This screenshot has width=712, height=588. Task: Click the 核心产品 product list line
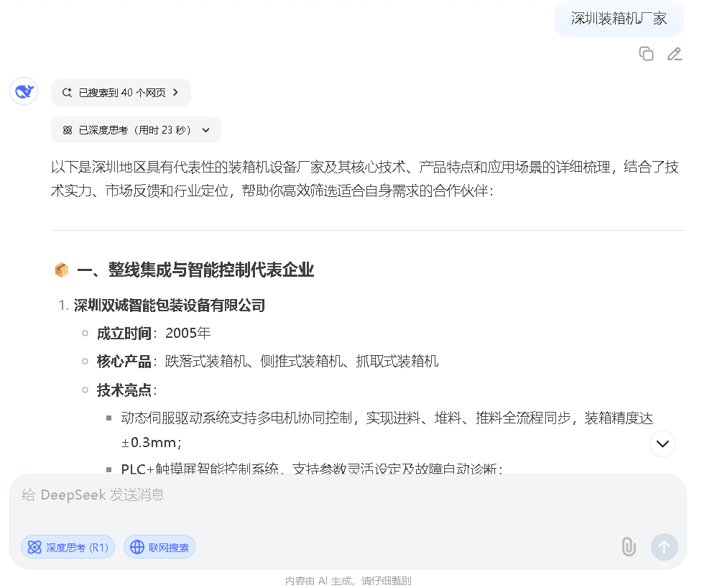268,362
